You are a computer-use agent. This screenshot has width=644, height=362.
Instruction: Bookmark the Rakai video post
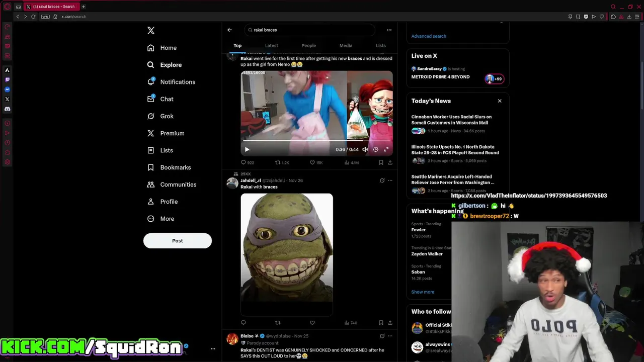[x=381, y=162]
